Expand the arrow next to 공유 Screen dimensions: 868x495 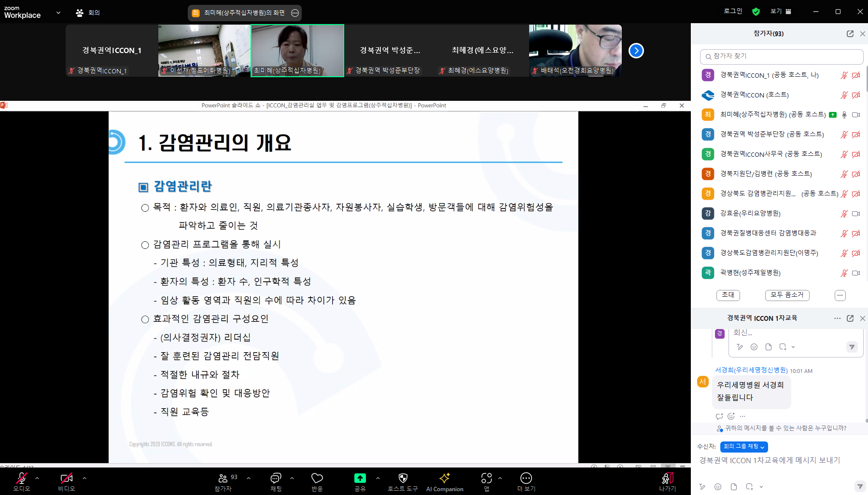378,478
